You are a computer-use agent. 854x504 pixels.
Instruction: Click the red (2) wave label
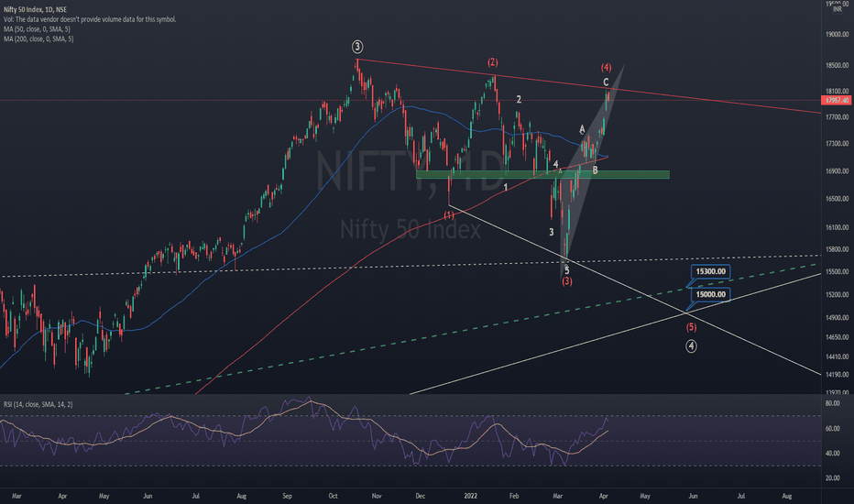tap(492, 62)
